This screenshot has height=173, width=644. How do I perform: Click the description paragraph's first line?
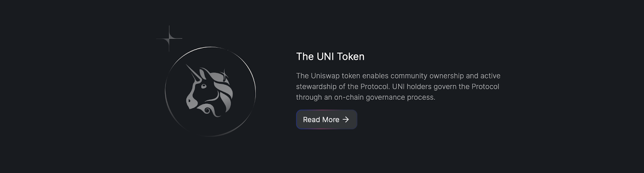click(398, 76)
